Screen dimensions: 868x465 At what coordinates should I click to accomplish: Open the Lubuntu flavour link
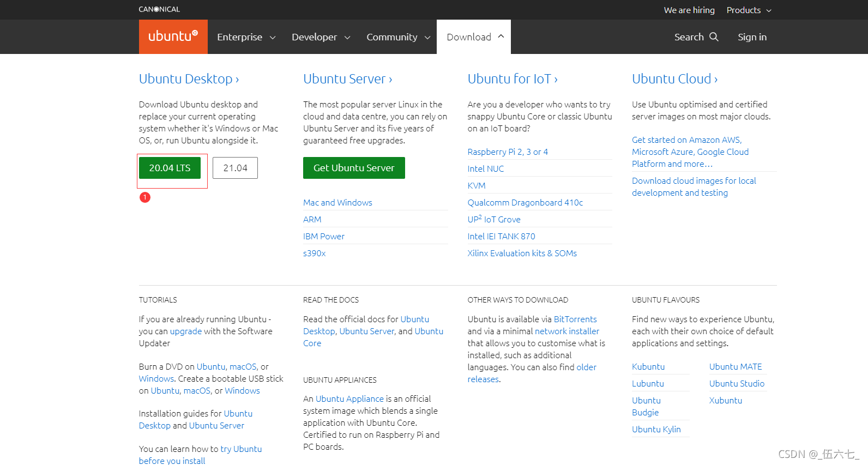(x=648, y=383)
